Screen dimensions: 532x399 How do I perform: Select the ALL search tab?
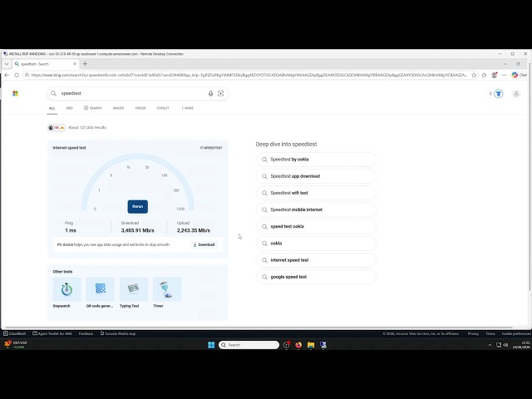(52, 108)
